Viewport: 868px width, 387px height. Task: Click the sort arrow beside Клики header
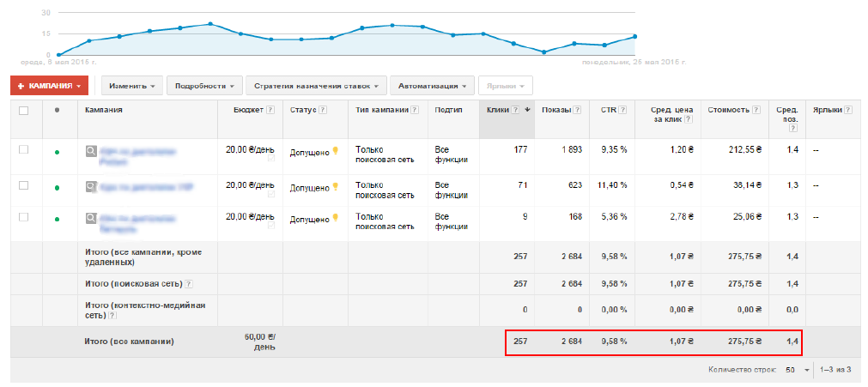[527, 110]
